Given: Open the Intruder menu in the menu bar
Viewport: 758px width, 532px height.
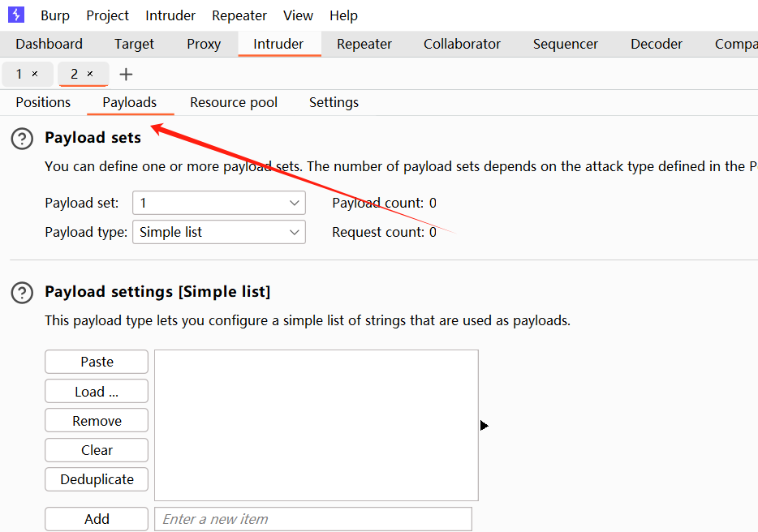Looking at the screenshot, I should [170, 15].
